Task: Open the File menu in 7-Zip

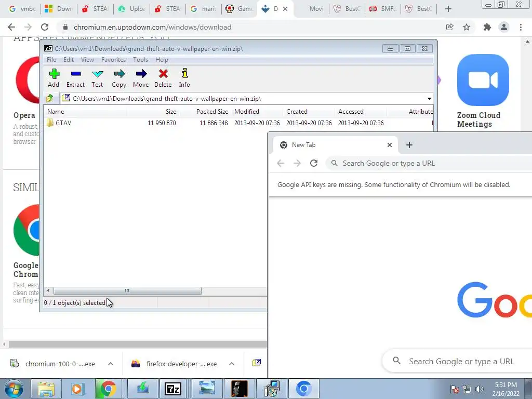Action: coord(51,60)
